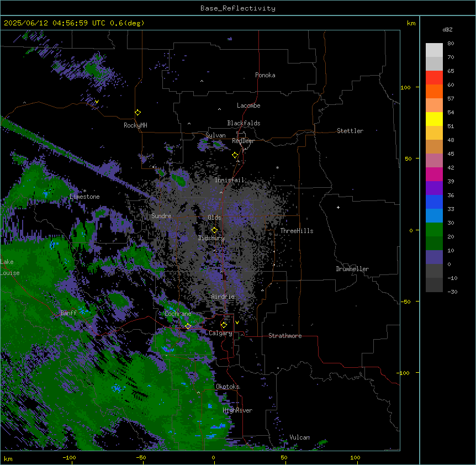Pick the mauve pink 42-45 dBZ swatch
The image size is (476, 465).
(x=434, y=161)
